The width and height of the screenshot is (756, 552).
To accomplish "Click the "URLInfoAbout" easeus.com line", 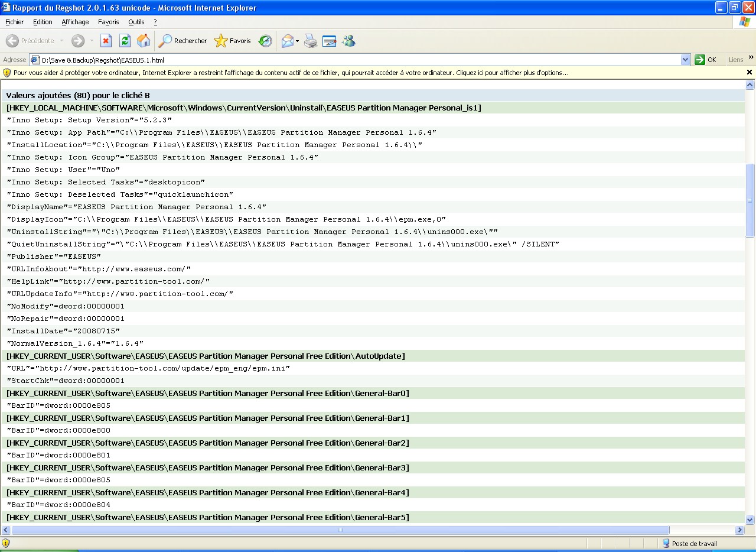I will click(99, 269).
